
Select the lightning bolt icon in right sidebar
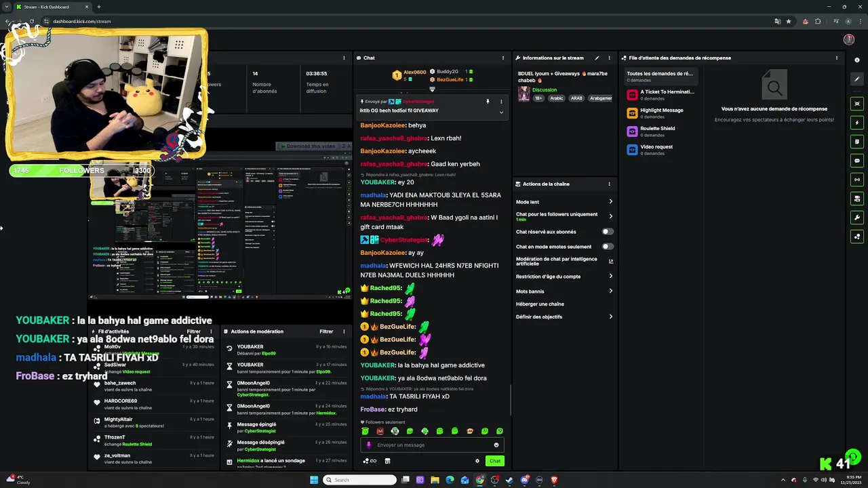[857, 123]
